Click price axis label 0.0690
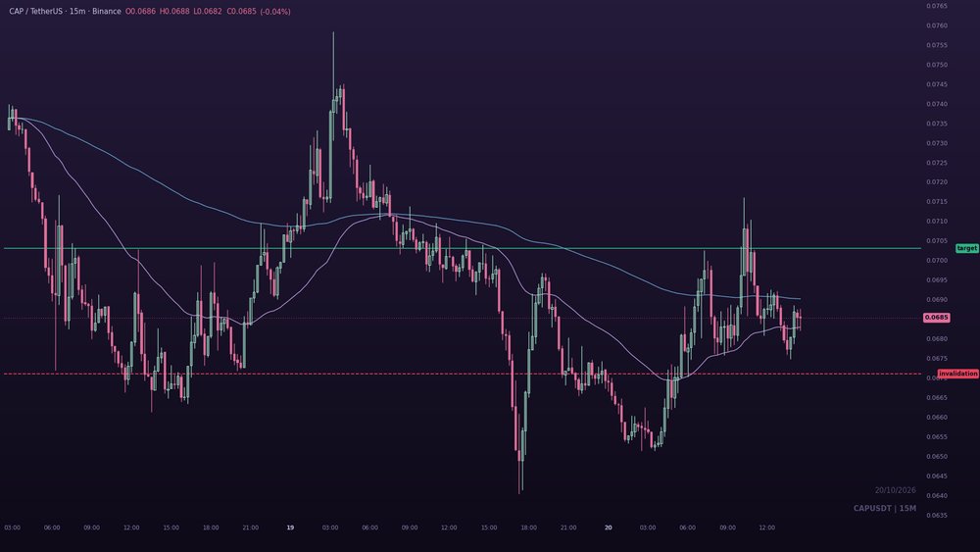 point(937,299)
